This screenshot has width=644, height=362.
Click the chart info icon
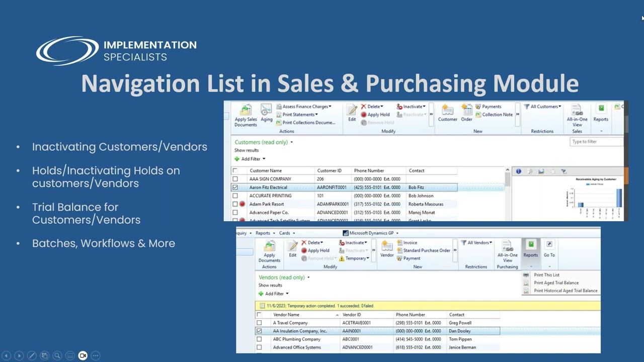pyautogui.click(x=518, y=171)
